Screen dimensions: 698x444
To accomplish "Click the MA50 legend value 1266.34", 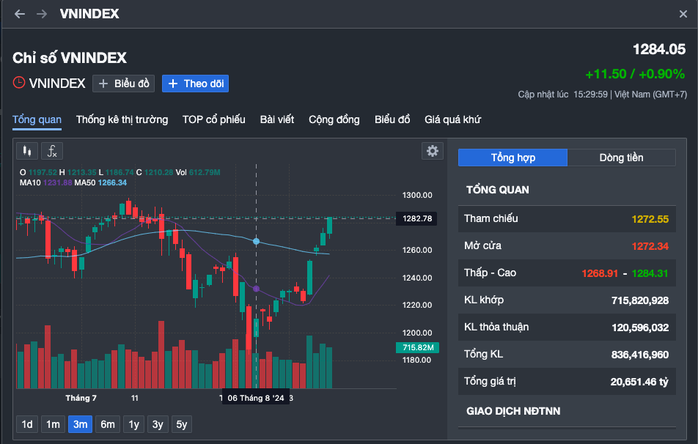I will (112, 183).
